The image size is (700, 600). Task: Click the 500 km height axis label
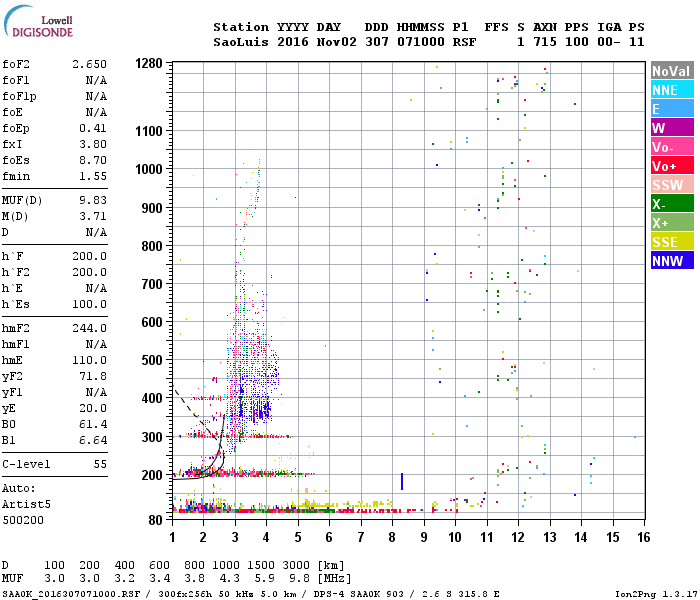[152, 360]
